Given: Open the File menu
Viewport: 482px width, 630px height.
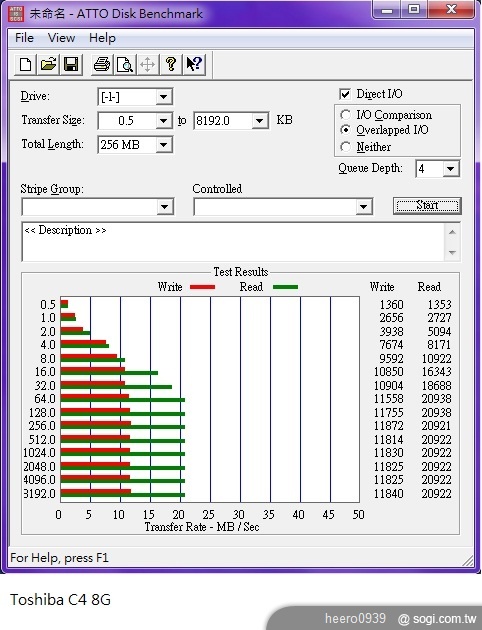Looking at the screenshot, I should click(x=25, y=38).
